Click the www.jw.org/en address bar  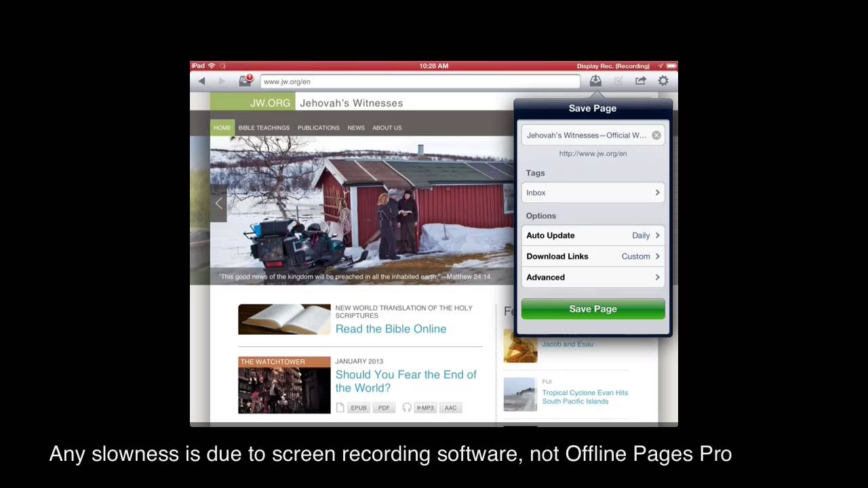pyautogui.click(x=420, y=81)
